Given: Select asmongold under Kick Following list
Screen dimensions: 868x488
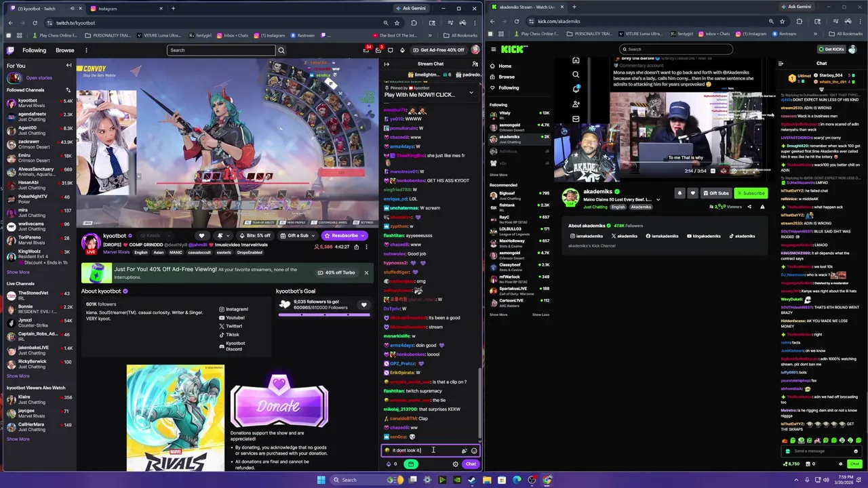Looking at the screenshot, I should click(519, 127).
